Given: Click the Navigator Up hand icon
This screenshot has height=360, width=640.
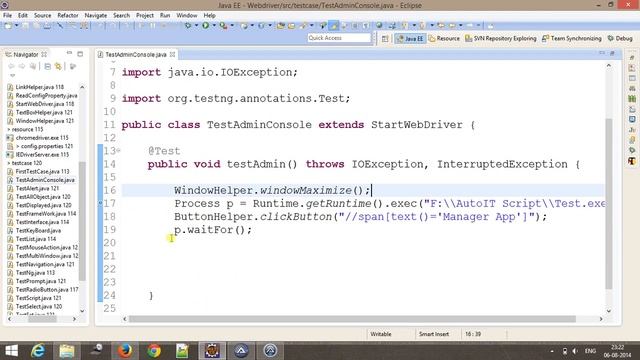Looking at the screenshot, I should [33, 66].
